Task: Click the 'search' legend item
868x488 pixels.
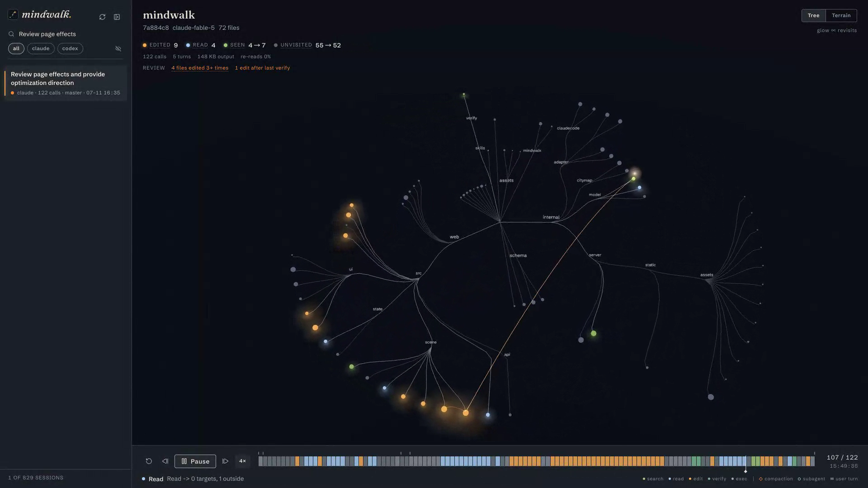Action: (653, 479)
